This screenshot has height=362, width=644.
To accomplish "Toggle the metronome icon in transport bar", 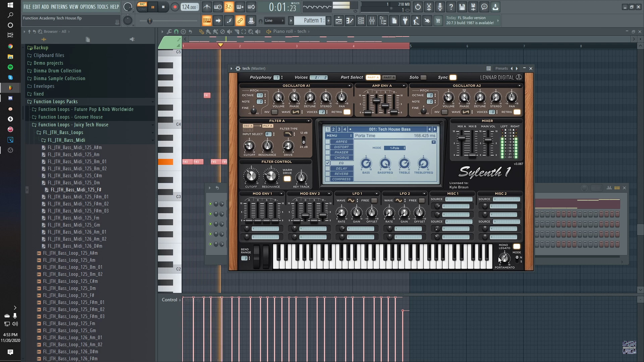I will [x=207, y=7].
